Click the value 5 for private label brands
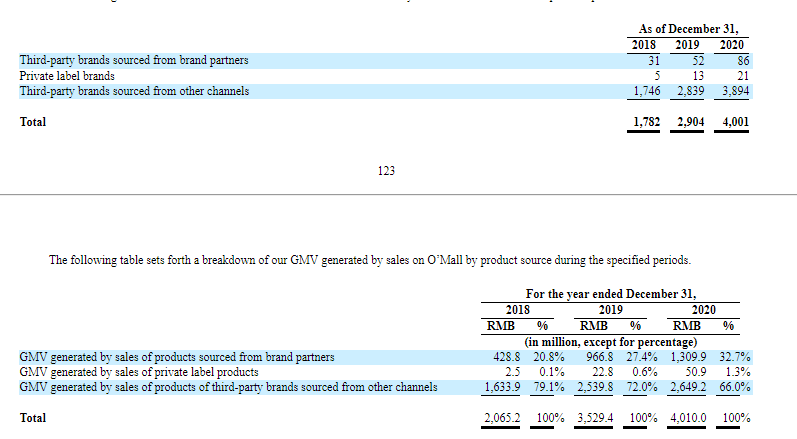 pos(657,76)
